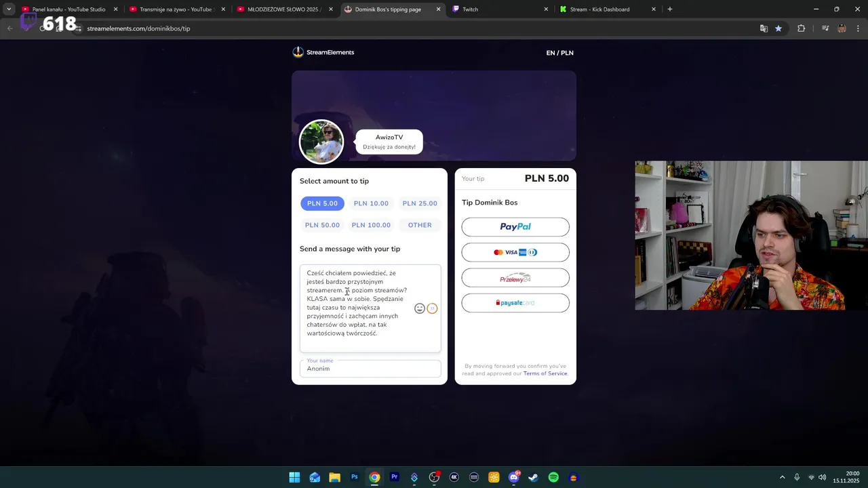Click the streamer profile avatar picture
Viewport: 868px width, 488px height.
coord(321,142)
